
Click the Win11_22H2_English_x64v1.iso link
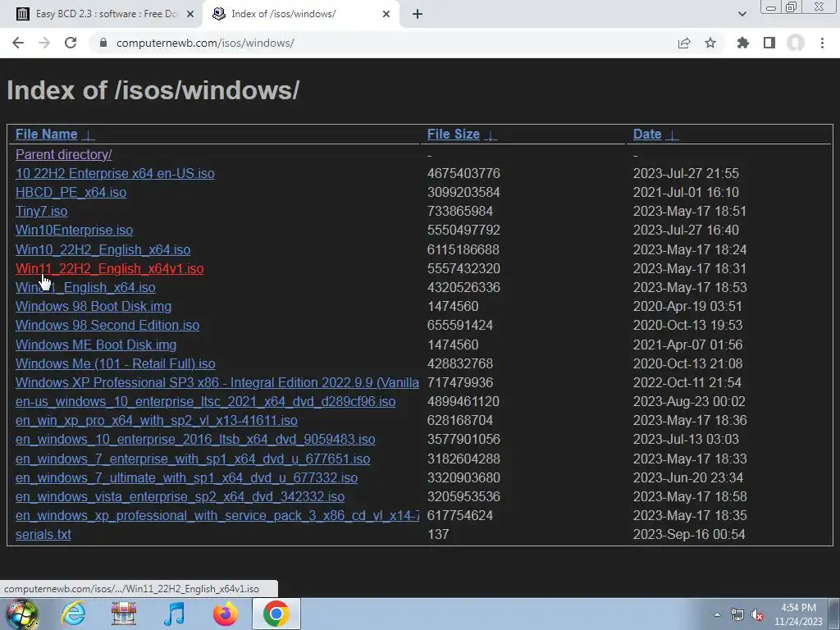[109, 268]
